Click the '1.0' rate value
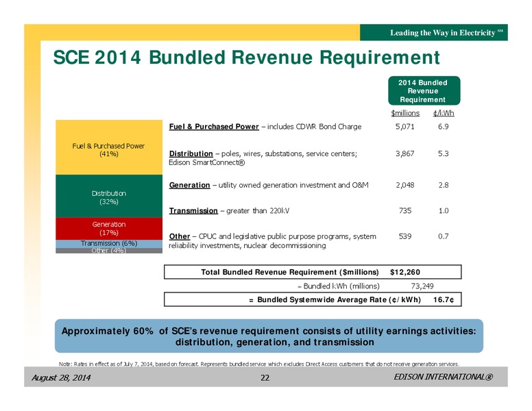The width and height of the screenshot is (532, 411). click(x=444, y=210)
